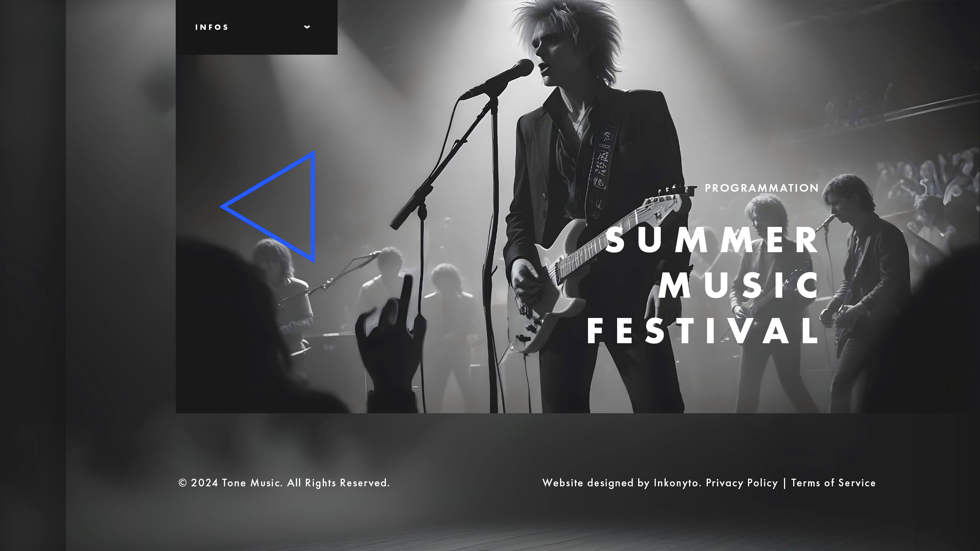Click the black INFOS dropdown box background
The image size is (980, 551).
256,27
